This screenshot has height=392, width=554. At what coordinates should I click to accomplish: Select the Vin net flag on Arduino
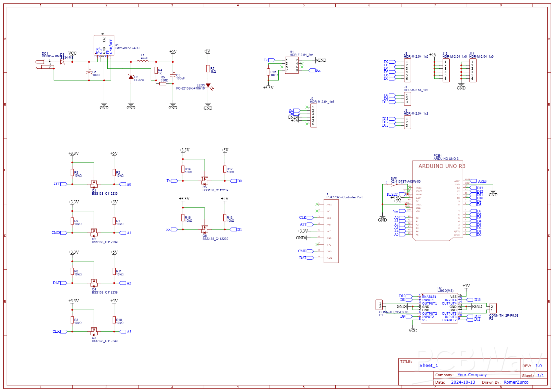[399, 211]
